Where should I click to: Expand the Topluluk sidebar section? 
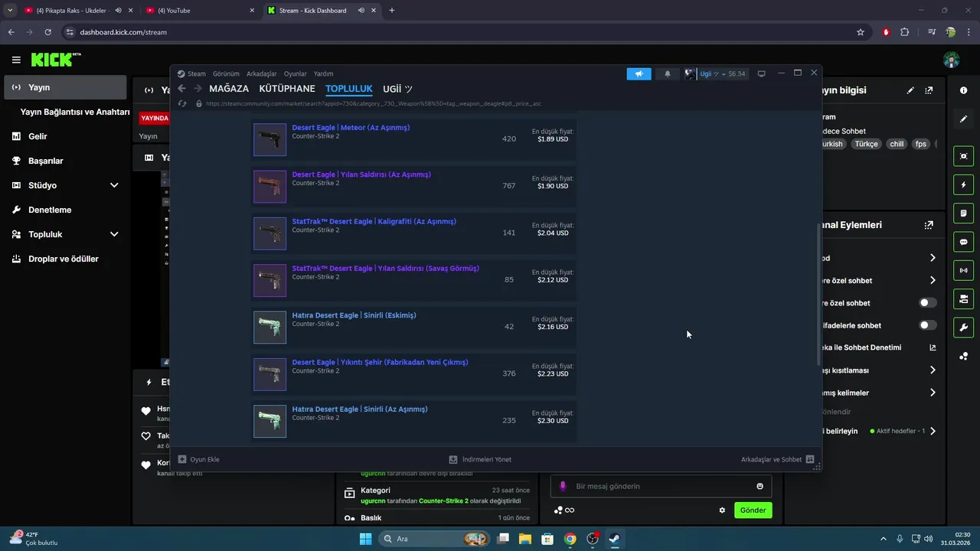pyautogui.click(x=114, y=234)
